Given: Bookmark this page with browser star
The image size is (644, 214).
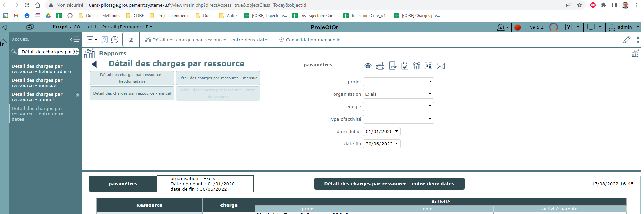Looking at the screenshot, I should click(579, 5).
